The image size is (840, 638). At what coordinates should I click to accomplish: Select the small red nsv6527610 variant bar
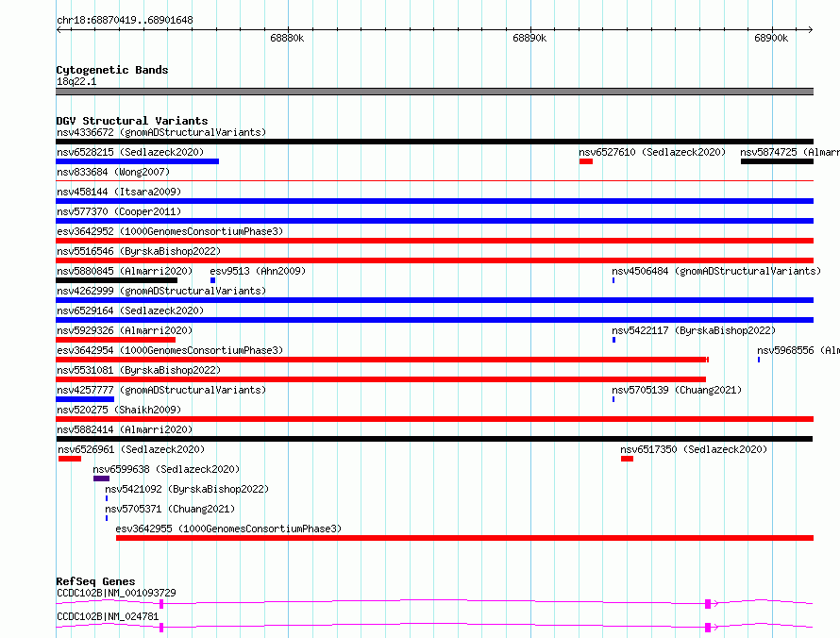(x=585, y=161)
